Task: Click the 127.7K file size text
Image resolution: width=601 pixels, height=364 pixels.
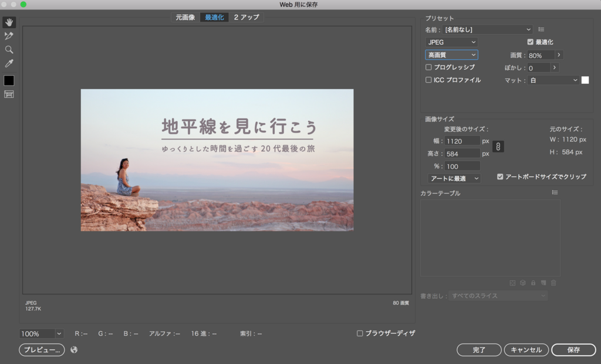Action: [33, 308]
